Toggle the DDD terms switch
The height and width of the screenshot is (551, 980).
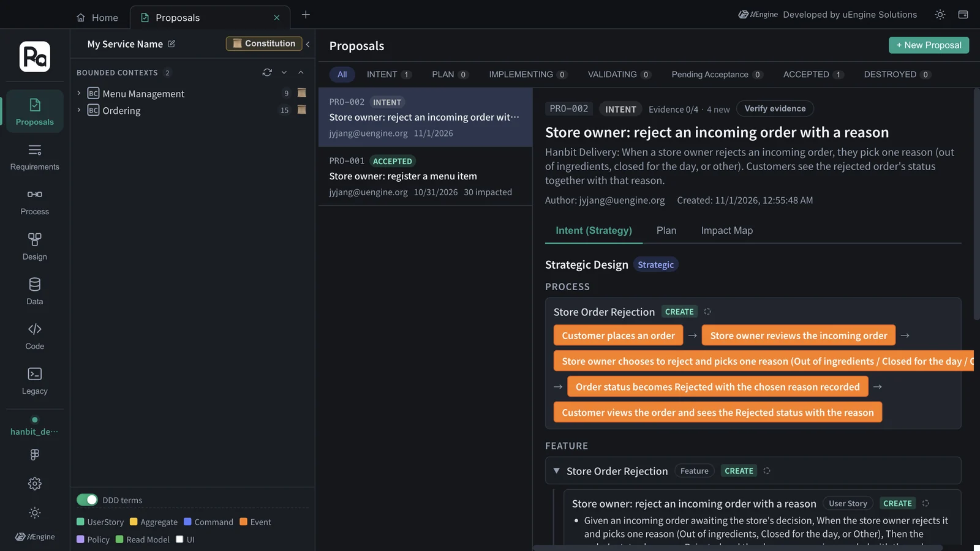tap(87, 500)
